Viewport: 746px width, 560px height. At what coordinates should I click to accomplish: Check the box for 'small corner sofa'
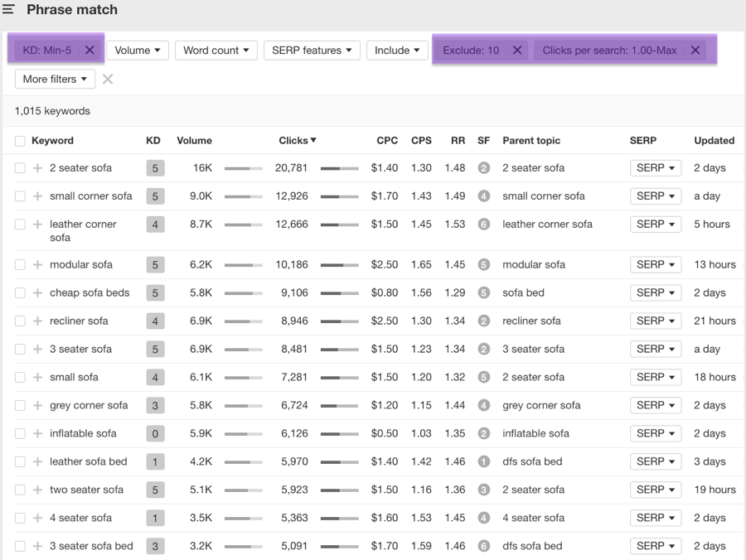coord(20,196)
